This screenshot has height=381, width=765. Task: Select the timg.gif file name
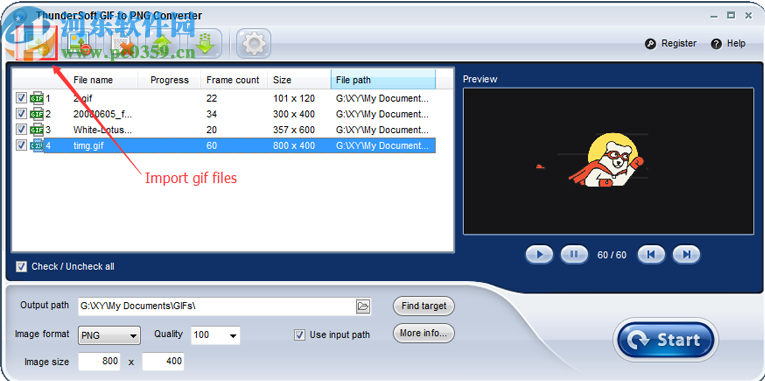88,145
